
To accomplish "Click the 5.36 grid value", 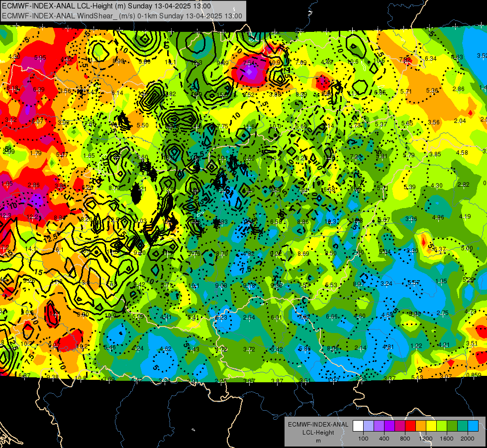I will click(x=432, y=91).
